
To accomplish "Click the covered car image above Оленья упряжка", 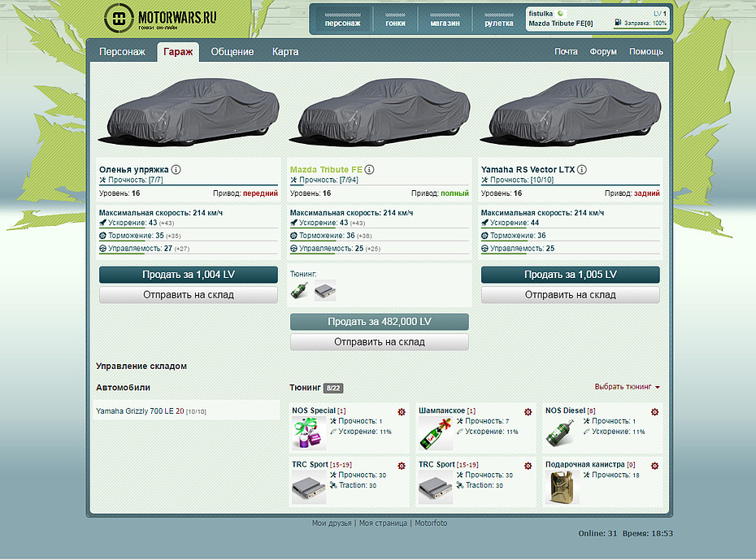I will point(189,111).
